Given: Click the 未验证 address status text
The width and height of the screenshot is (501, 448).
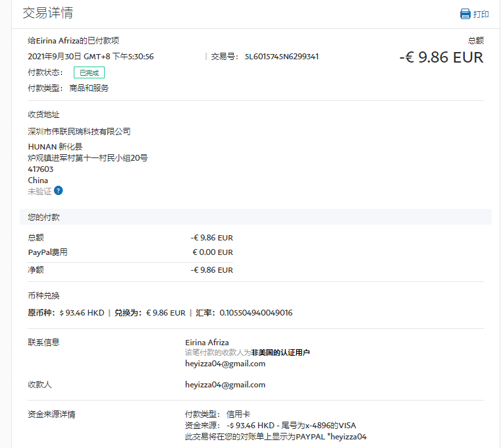Looking at the screenshot, I should point(39,191).
